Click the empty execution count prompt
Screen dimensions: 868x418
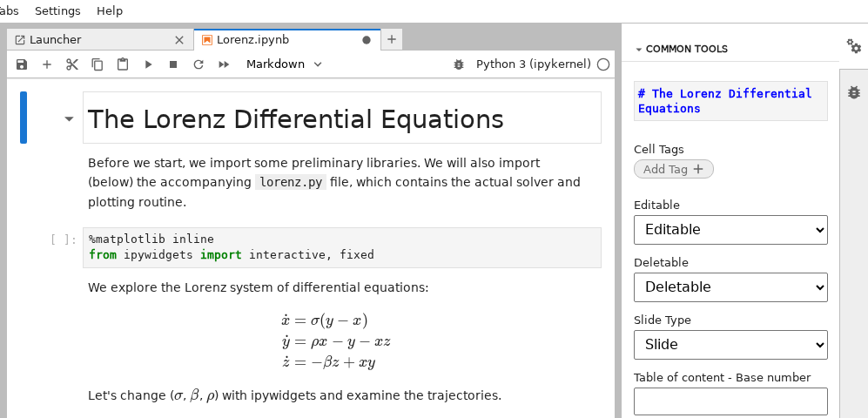click(63, 239)
